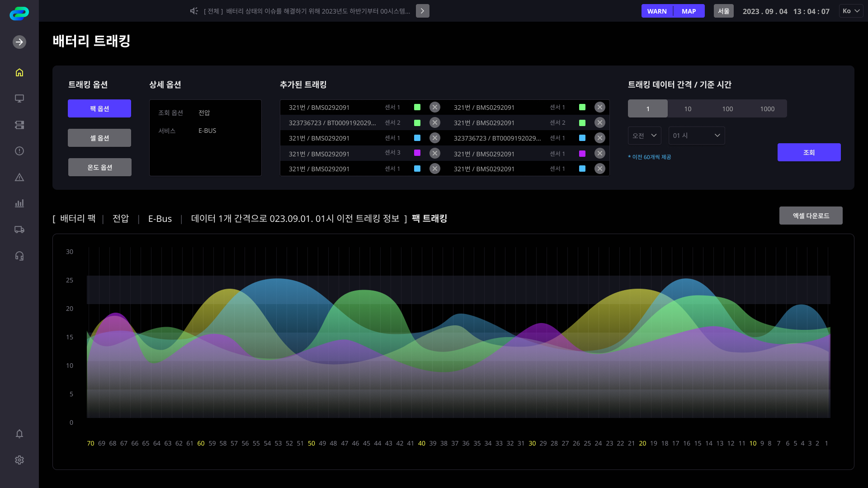Select the 1 data interval option
This screenshot has height=488, width=868.
pos(648,108)
